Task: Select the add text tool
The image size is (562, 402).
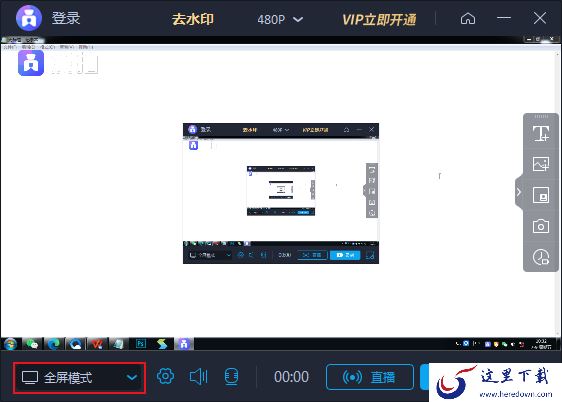Action: [x=540, y=133]
